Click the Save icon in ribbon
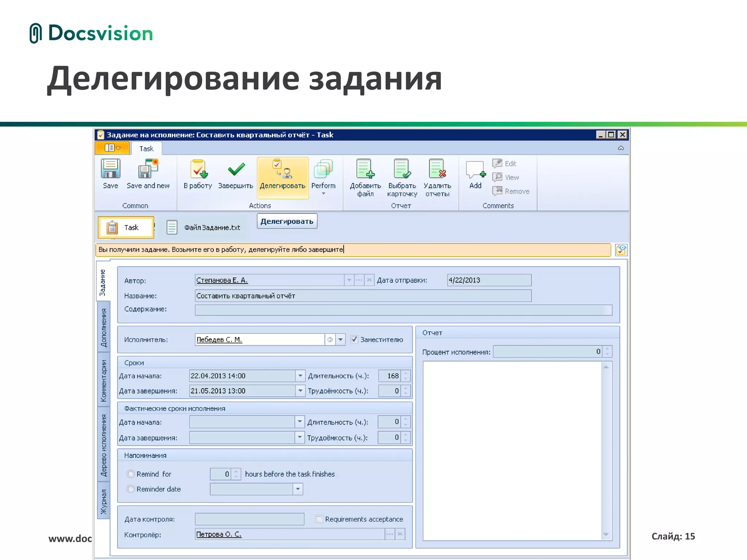This screenshot has height=560, width=747. coord(110,169)
